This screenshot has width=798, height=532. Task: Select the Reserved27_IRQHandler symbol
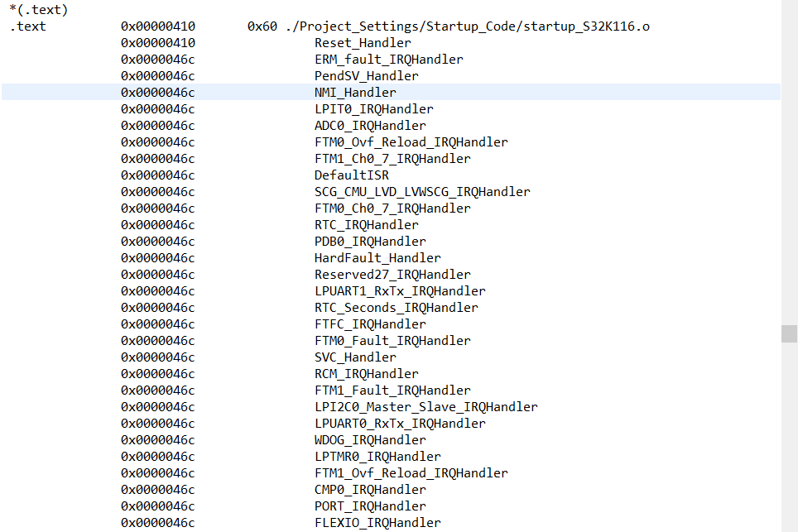coord(392,275)
